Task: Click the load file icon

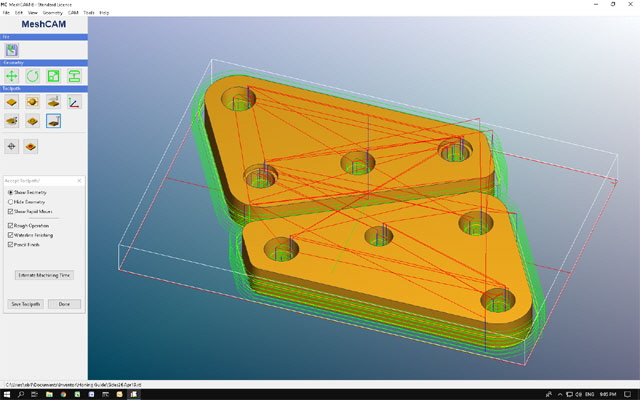Action: coord(11,50)
